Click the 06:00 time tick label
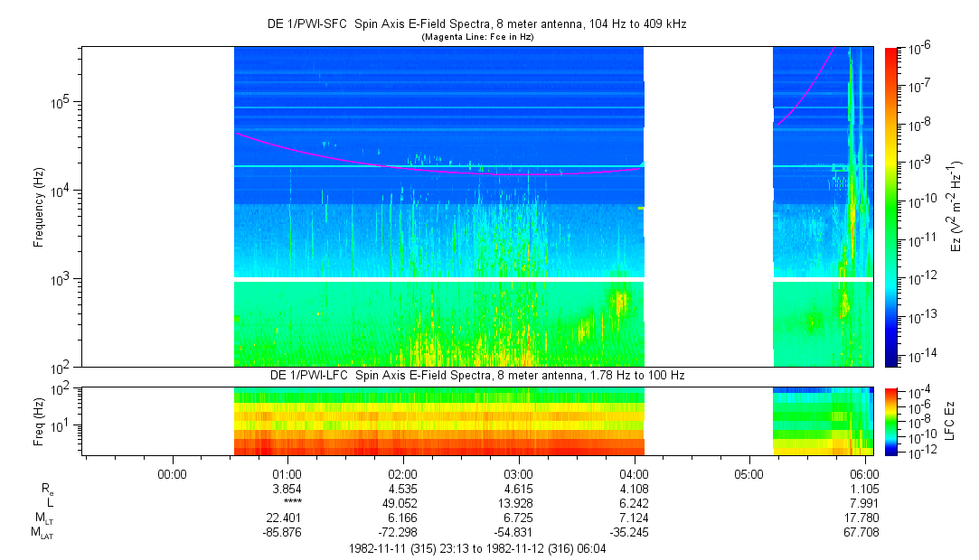The height and width of the screenshot is (560, 979). (865, 474)
